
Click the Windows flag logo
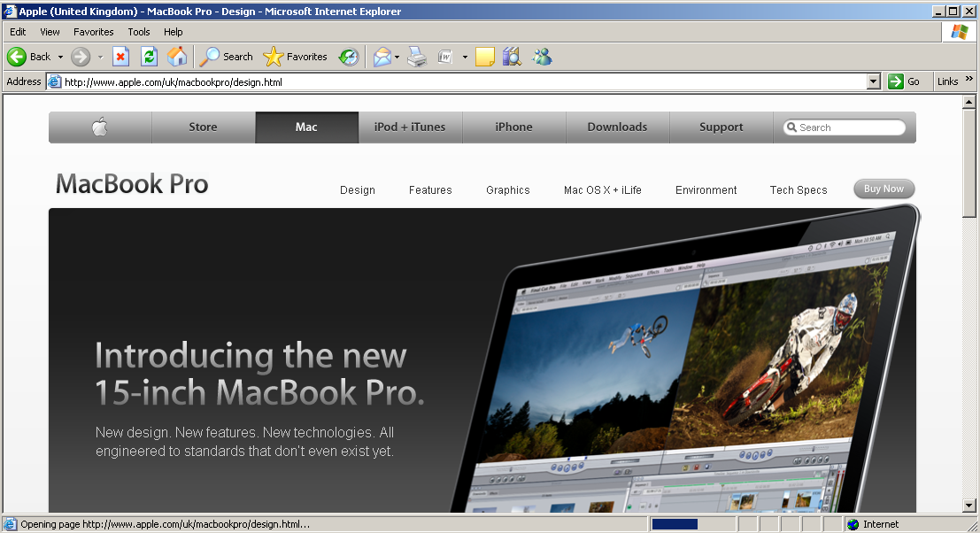tap(960, 32)
